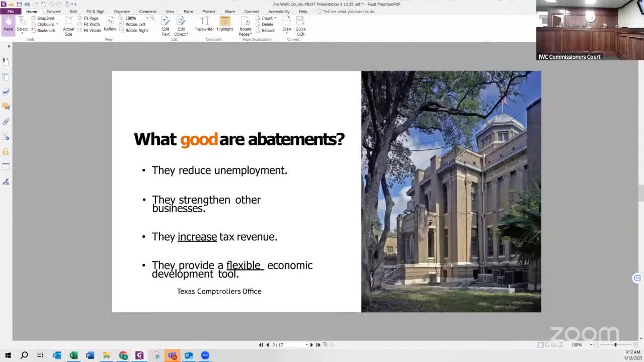Image resolution: width=644 pixels, height=362 pixels.
Task: Open the Security panel lock icon
Action: point(6,151)
